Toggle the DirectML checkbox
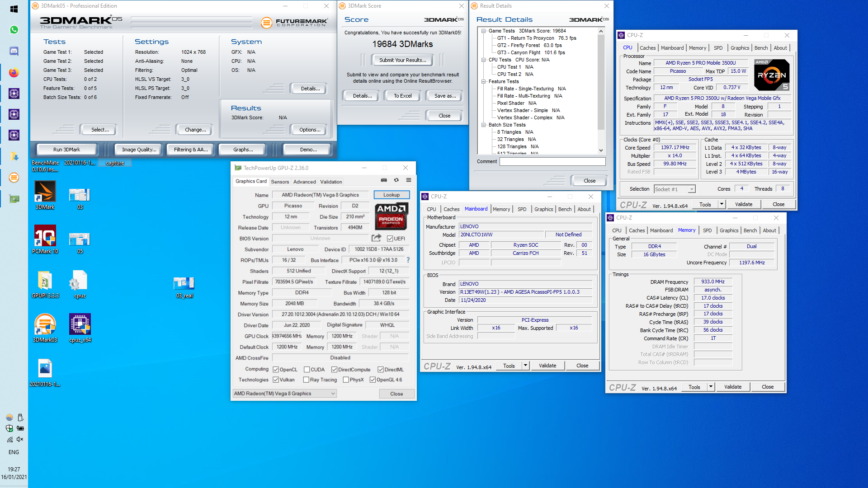Screen dimensions: 868x488 point(381,370)
